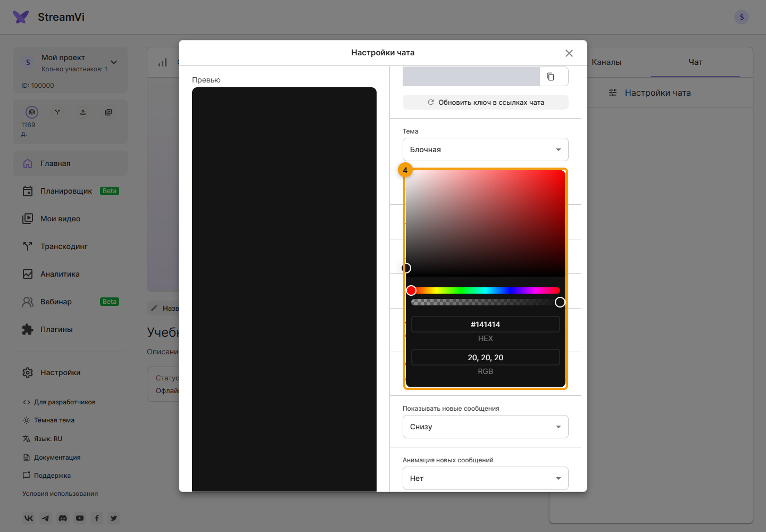Open the Telegram social link icon
The height and width of the screenshot is (532, 766).
[46, 518]
